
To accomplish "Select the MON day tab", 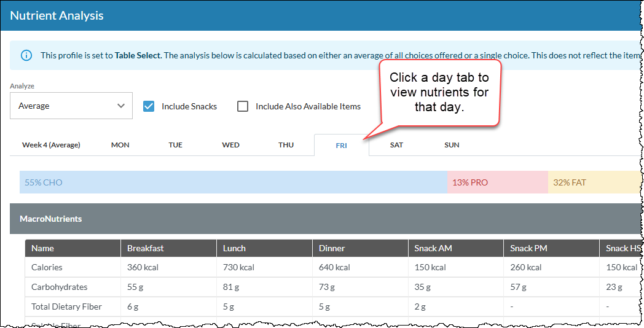I will point(120,145).
